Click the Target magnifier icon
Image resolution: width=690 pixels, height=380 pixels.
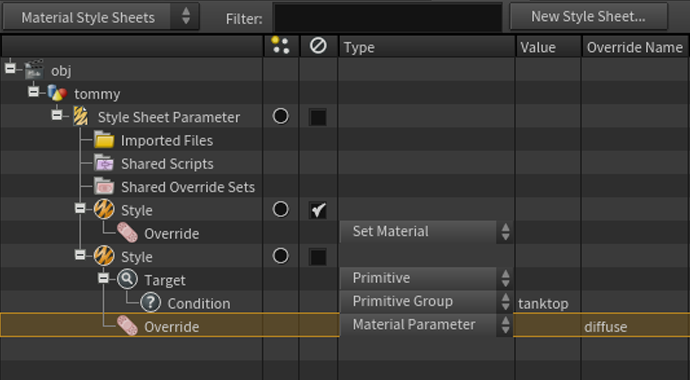pos(127,279)
